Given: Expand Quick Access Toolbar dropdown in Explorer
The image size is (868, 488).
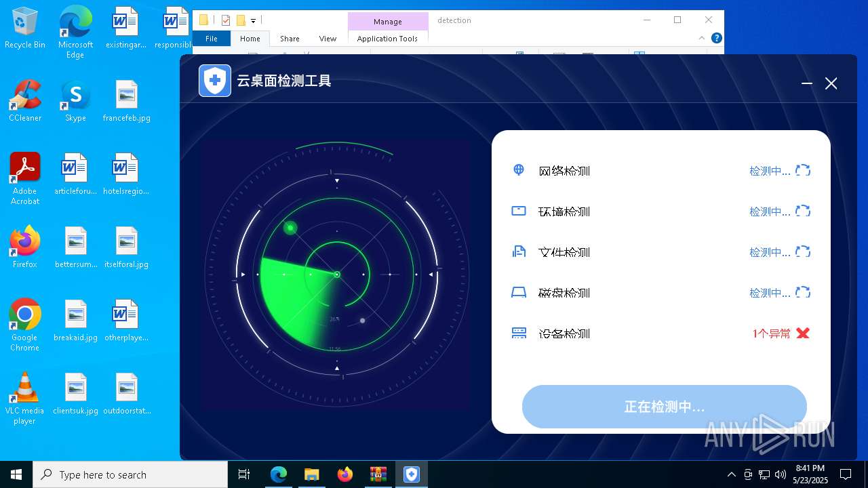Looking at the screenshot, I should pyautogui.click(x=254, y=21).
